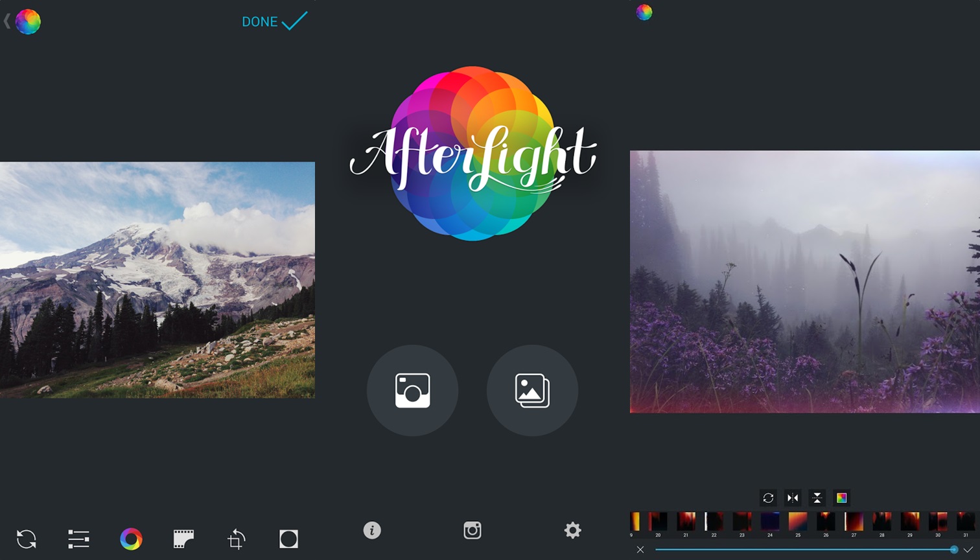
Task: Open the Instagram share icon
Action: point(471,530)
